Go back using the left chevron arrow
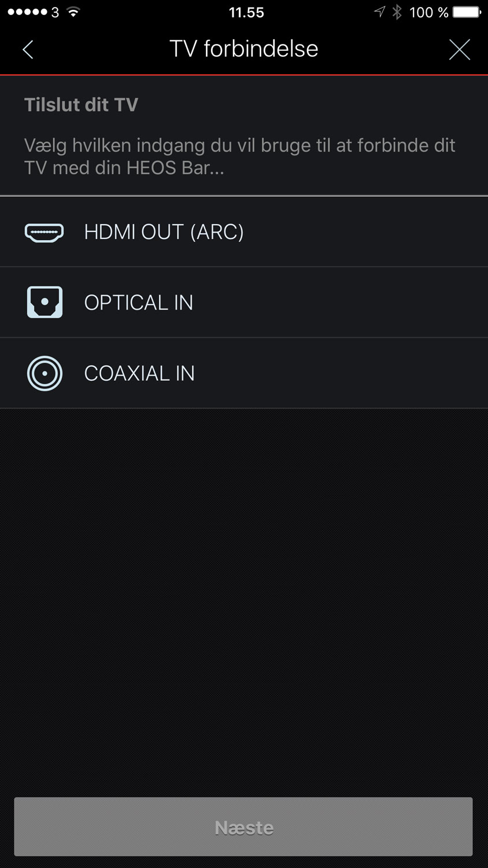The height and width of the screenshot is (868, 488). click(x=28, y=49)
